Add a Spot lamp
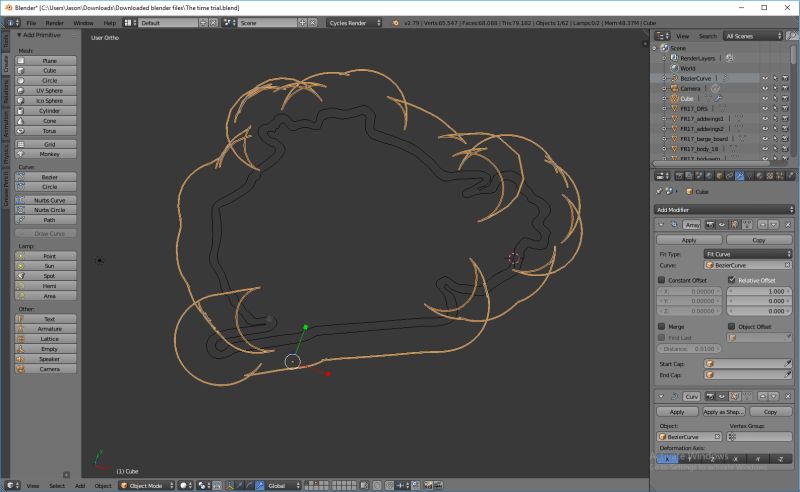The height and width of the screenshot is (492, 800). pos(46,276)
